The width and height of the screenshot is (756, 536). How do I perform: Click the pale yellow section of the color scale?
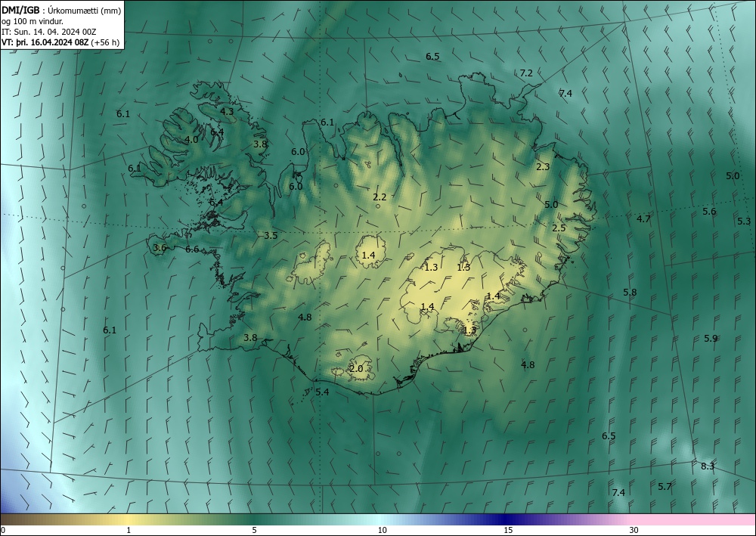tap(129, 519)
